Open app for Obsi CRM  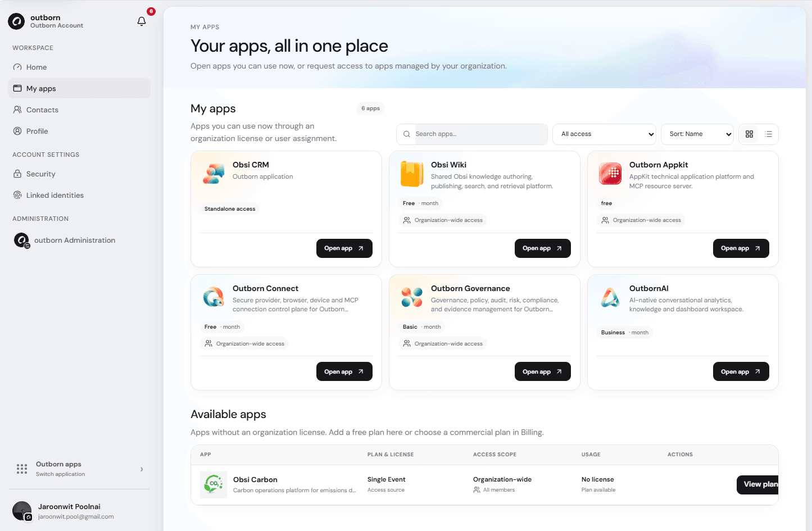(344, 248)
